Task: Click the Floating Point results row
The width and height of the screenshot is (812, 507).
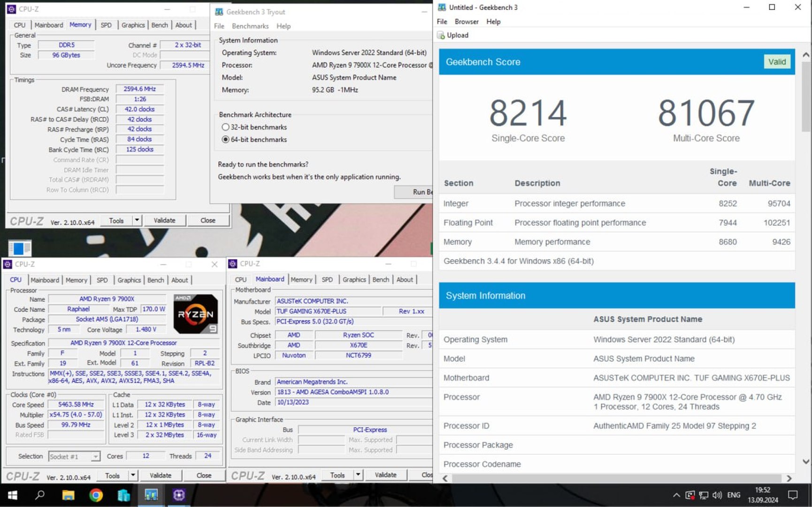Action: (x=617, y=223)
